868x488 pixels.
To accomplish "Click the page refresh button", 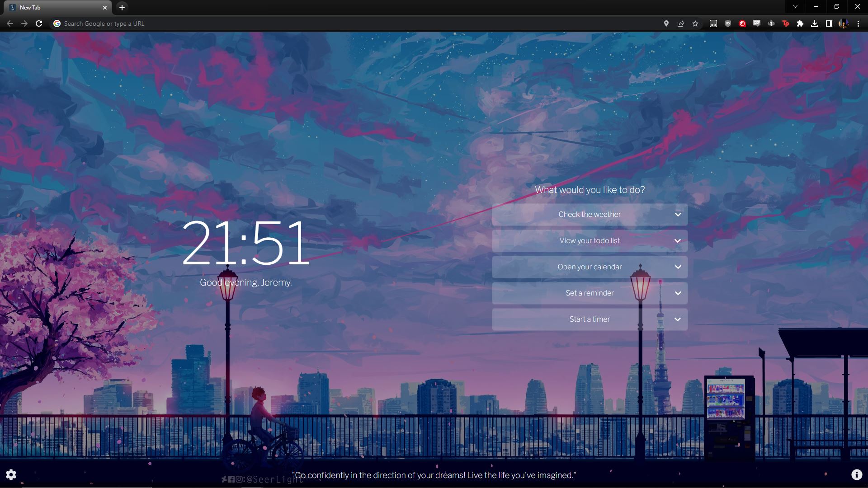I will pyautogui.click(x=38, y=23).
